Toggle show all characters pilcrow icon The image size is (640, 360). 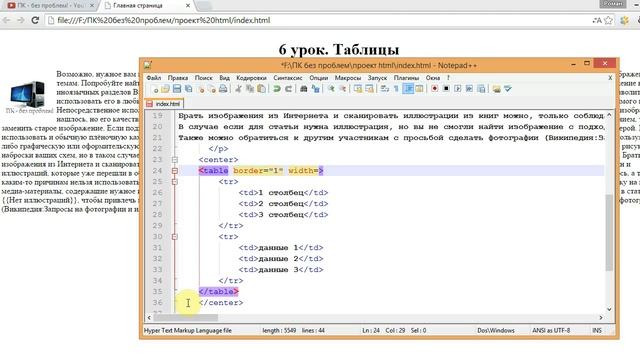coord(396,89)
